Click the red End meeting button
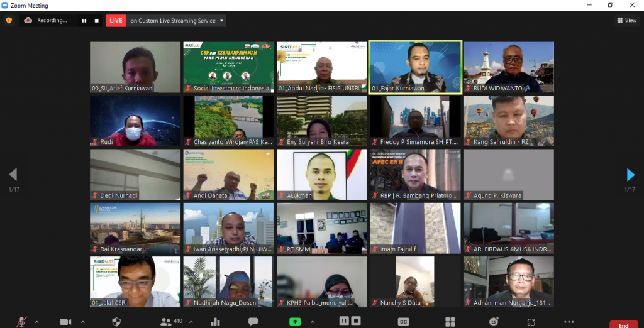 point(623,324)
